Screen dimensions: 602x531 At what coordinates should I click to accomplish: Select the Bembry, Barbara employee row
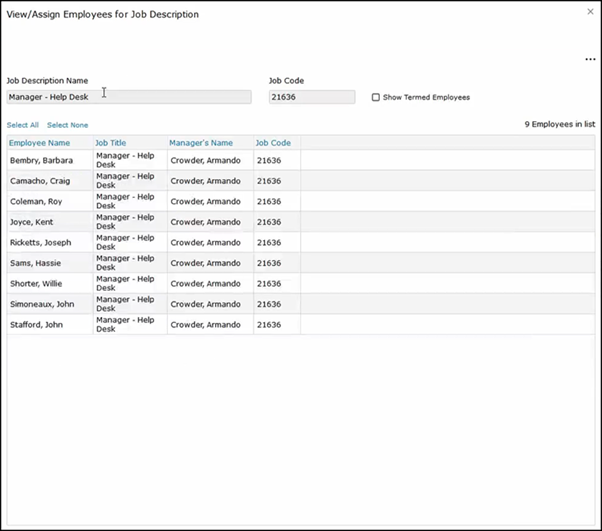tap(41, 160)
